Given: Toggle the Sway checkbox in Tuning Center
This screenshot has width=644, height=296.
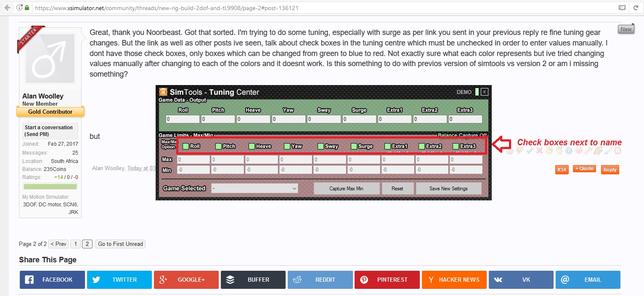Looking at the screenshot, I should coord(321,146).
